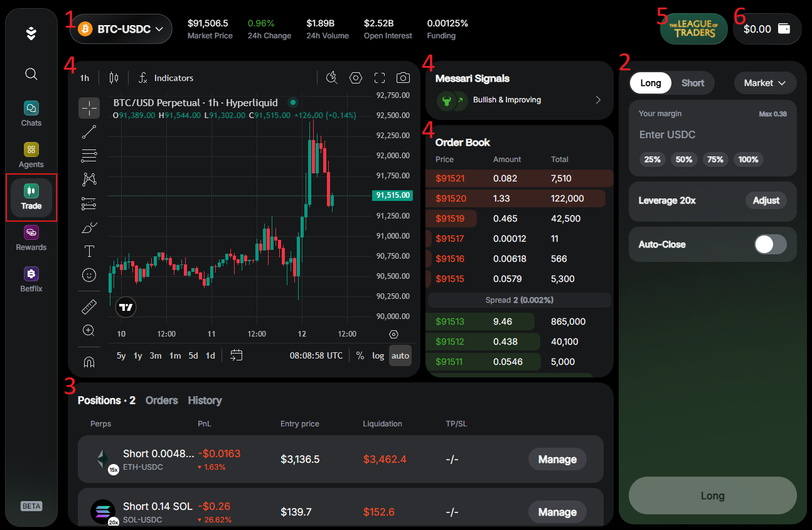Viewport: 812px width, 530px height.
Task: Open the Rewards page from the sidebar
Action: click(x=31, y=237)
